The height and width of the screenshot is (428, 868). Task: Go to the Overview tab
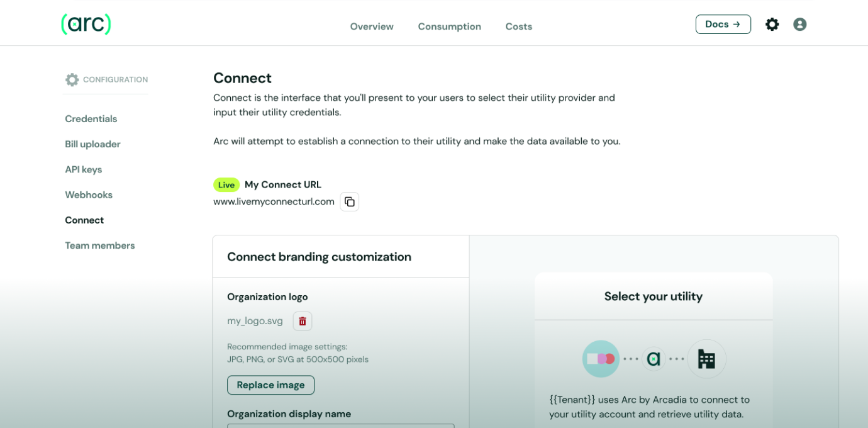(x=372, y=26)
